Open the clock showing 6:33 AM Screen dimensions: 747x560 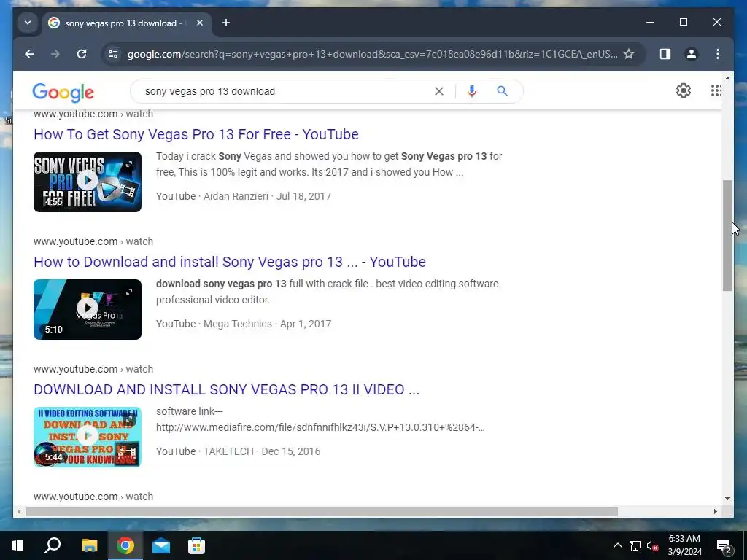(684, 545)
